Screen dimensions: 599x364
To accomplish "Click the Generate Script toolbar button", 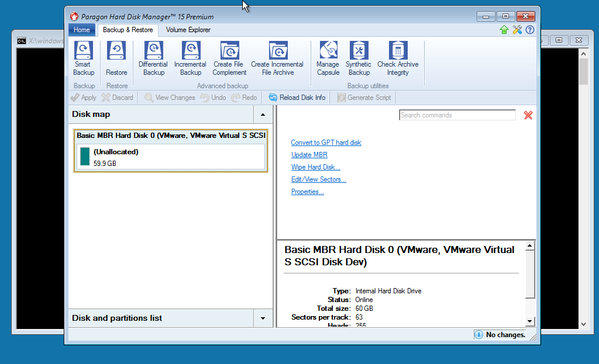I will [x=364, y=98].
